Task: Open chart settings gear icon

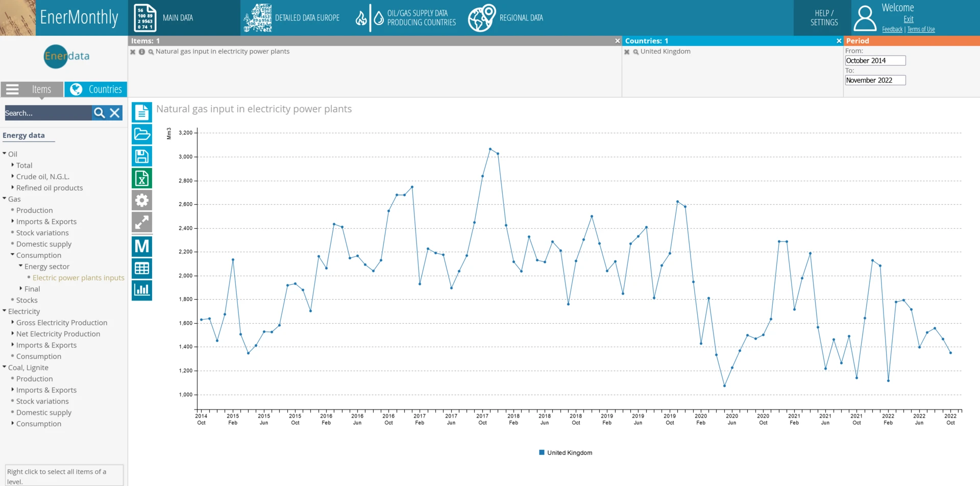Action: click(x=142, y=200)
